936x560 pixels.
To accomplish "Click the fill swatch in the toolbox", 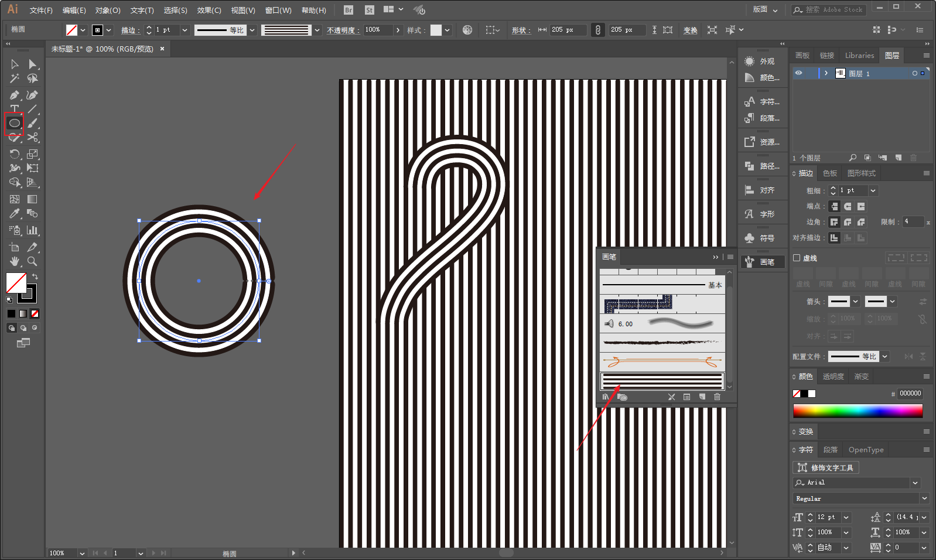I will coord(16,283).
